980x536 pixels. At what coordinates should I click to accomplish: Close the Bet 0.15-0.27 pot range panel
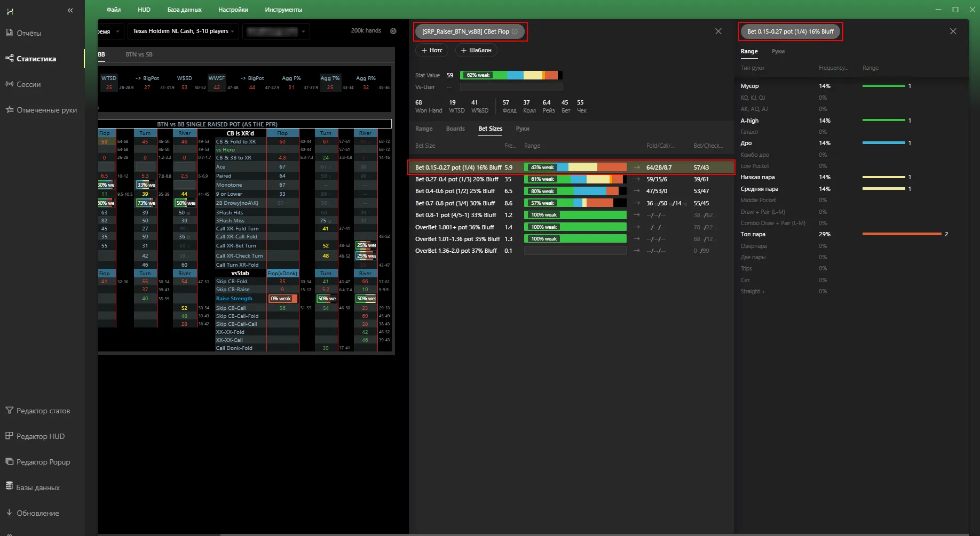(x=953, y=31)
